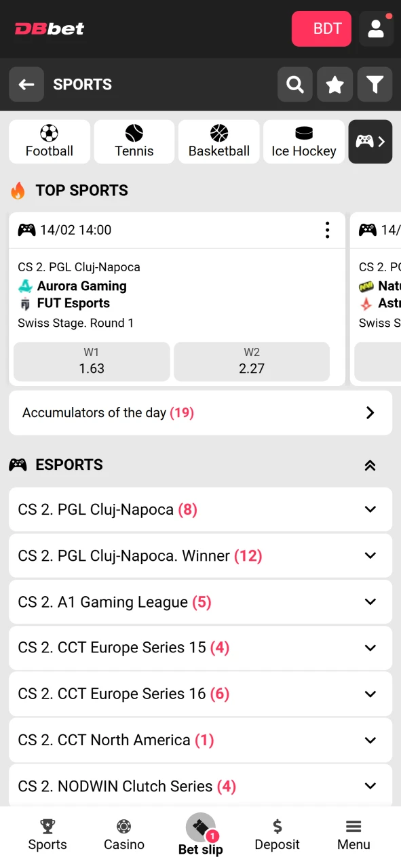Expand the CS 2. PGL Cluj-Napoca league
The image size is (401, 868).
(x=200, y=509)
